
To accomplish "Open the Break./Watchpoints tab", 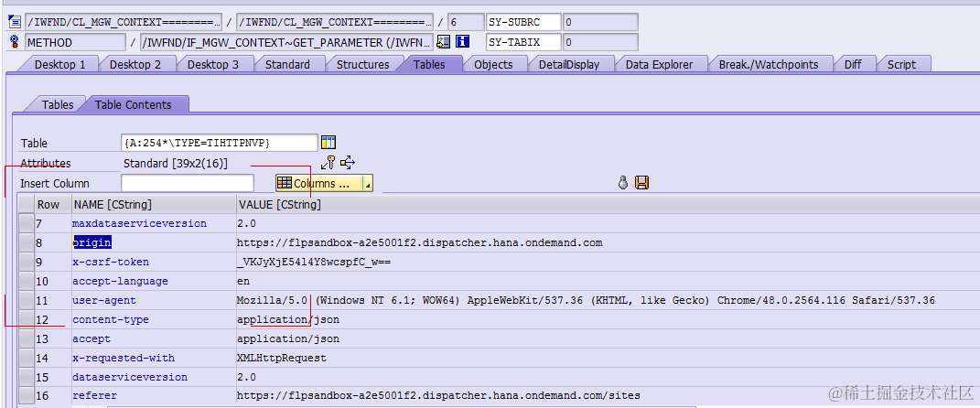I will pos(768,64).
